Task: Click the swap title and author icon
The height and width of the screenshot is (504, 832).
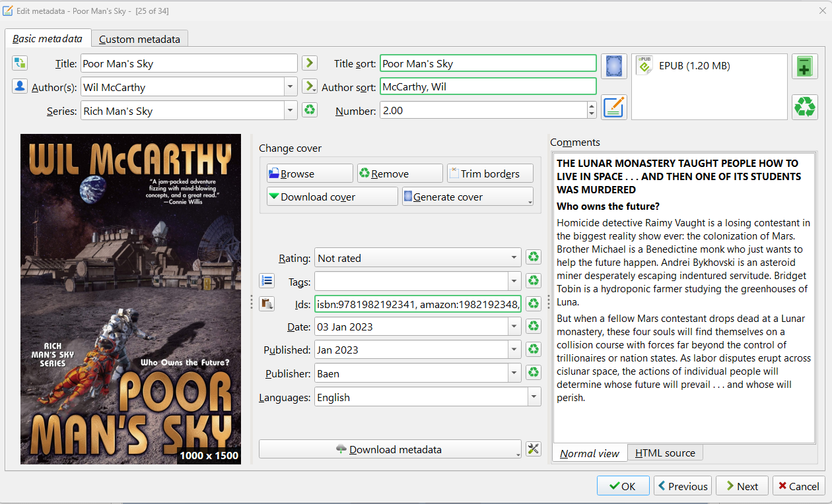Action: (x=20, y=63)
